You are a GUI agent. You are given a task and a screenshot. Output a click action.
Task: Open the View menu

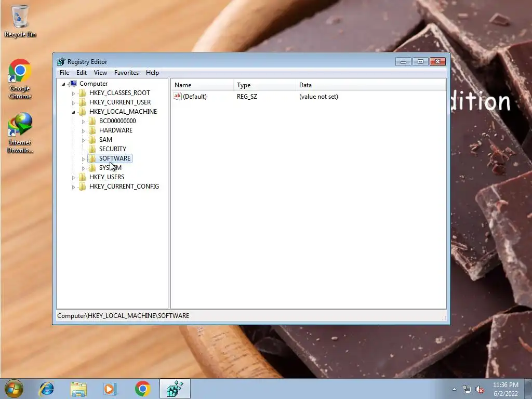click(100, 73)
